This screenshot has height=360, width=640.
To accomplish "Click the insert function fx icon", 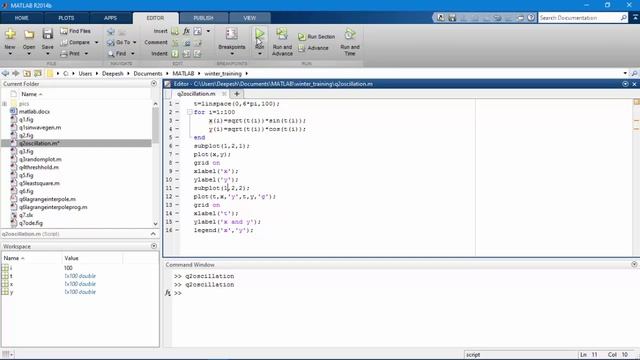I will (x=186, y=31).
